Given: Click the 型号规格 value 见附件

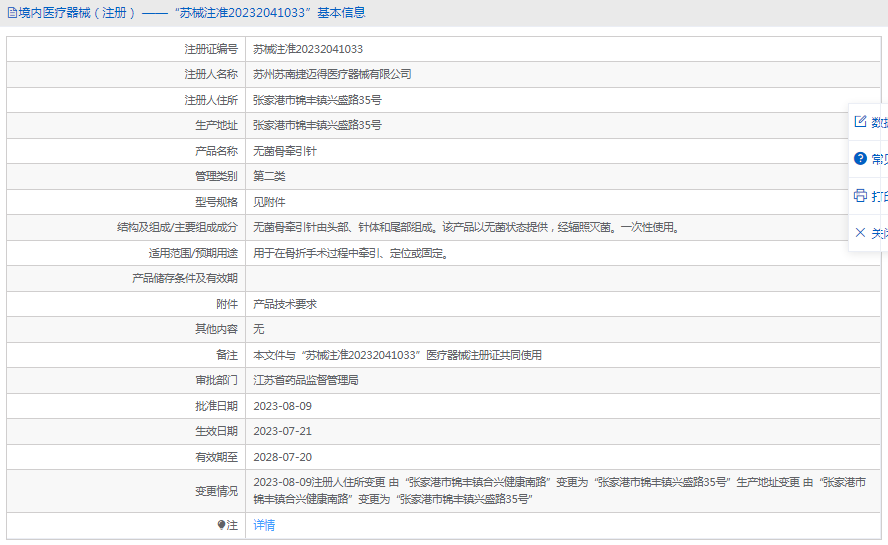Looking at the screenshot, I should click(x=269, y=202).
